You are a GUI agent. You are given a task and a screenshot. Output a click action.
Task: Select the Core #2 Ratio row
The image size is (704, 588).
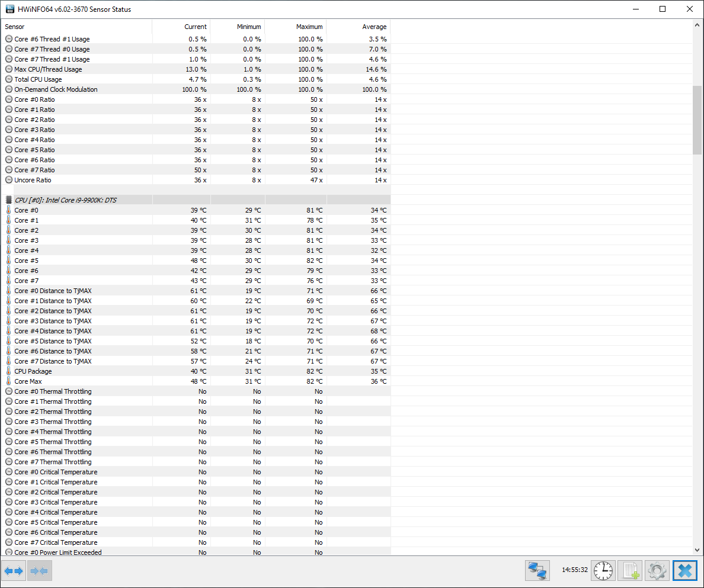click(x=196, y=120)
